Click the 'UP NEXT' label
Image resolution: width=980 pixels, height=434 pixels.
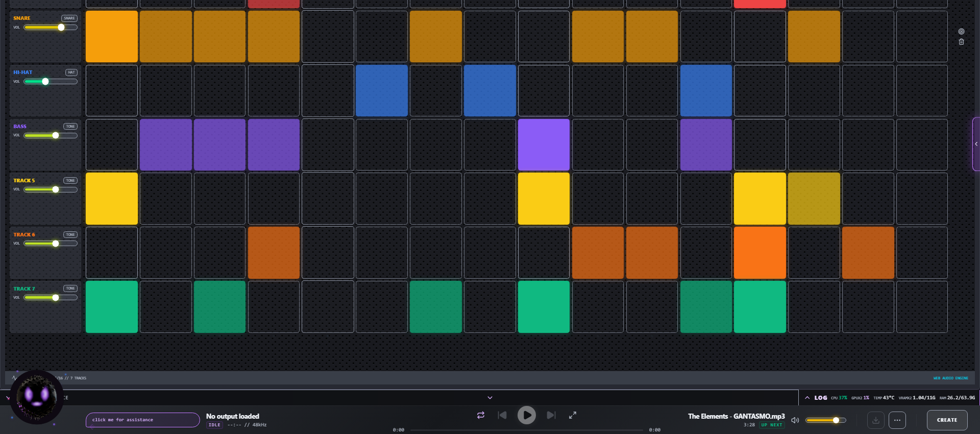[771, 425]
